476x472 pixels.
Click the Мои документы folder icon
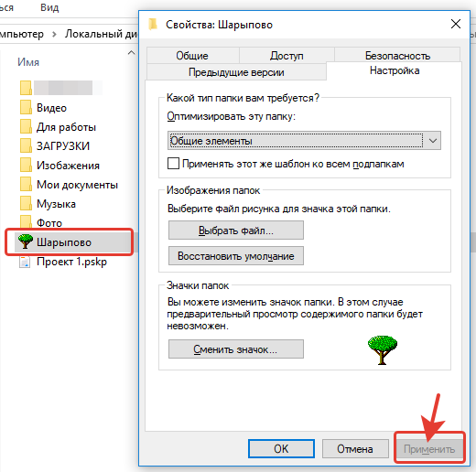[x=26, y=184]
